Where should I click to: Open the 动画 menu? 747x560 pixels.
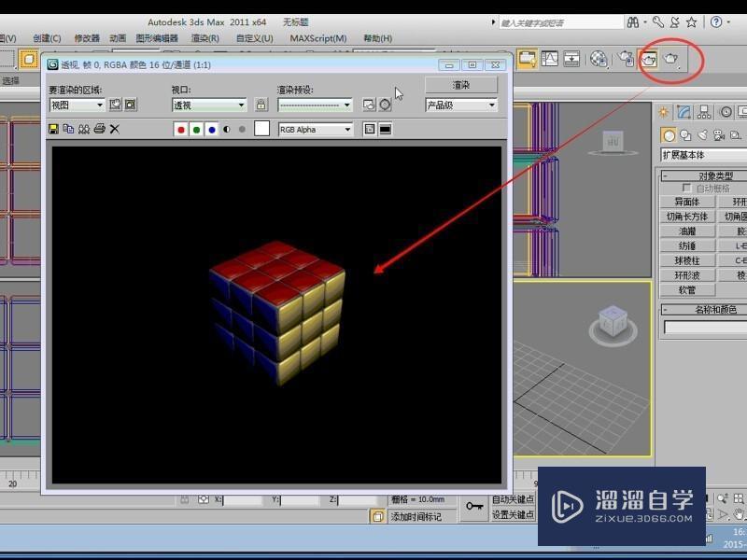coord(118,38)
